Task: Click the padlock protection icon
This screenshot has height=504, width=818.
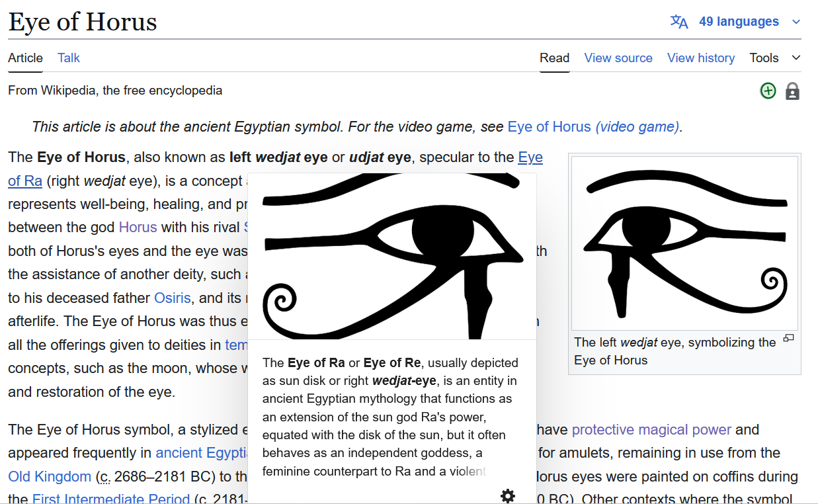Action: (792, 91)
